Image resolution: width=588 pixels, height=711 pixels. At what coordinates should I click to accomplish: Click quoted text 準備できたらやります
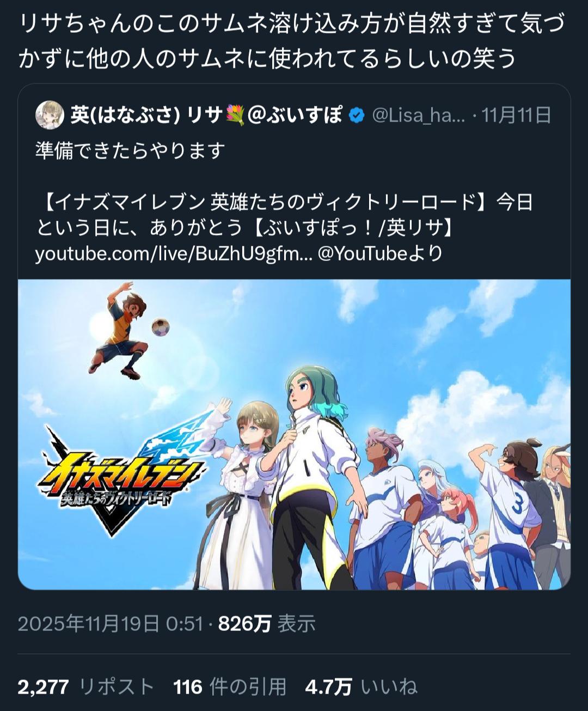(131, 150)
